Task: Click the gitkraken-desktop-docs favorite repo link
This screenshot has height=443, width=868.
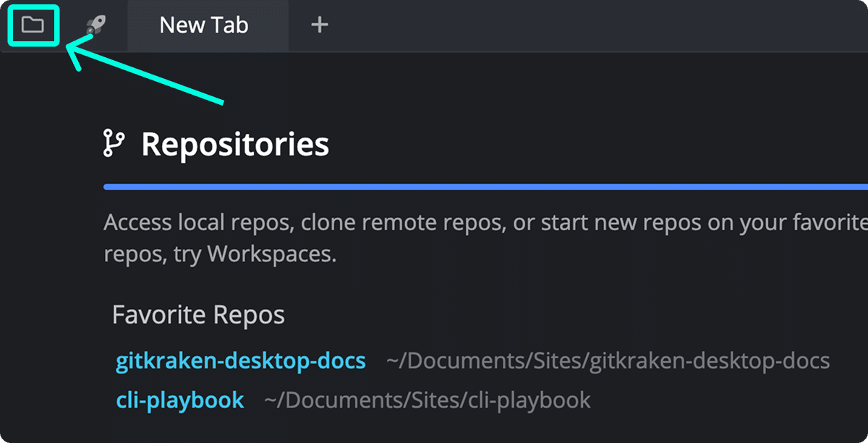Action: [239, 360]
